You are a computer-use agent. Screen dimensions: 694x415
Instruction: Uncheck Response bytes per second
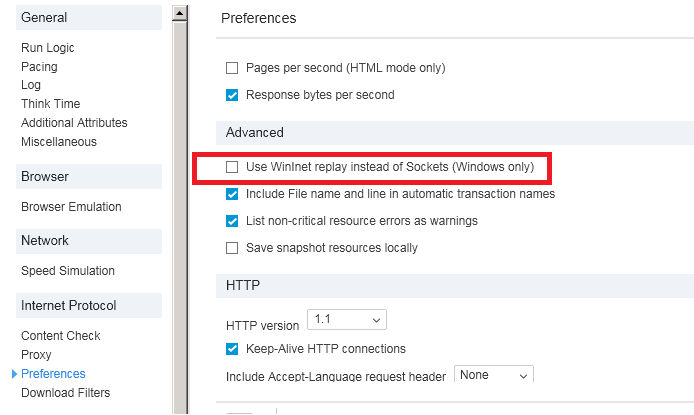232,95
